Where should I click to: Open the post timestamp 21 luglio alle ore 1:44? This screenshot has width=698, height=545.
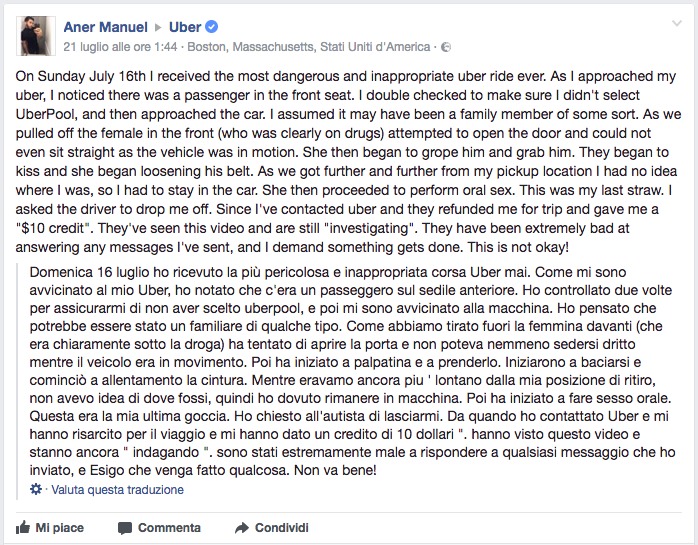[x=120, y=47]
